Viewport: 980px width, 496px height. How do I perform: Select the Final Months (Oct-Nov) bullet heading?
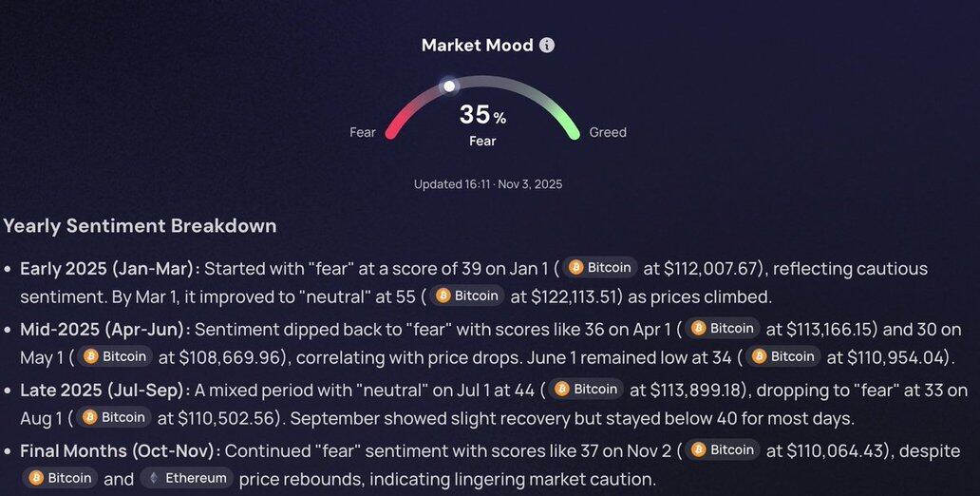point(120,450)
